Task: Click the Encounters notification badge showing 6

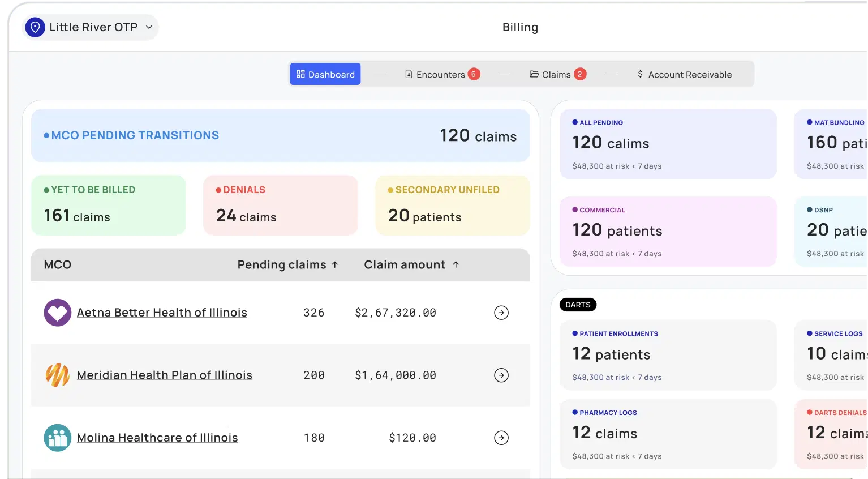Action: [x=474, y=74]
